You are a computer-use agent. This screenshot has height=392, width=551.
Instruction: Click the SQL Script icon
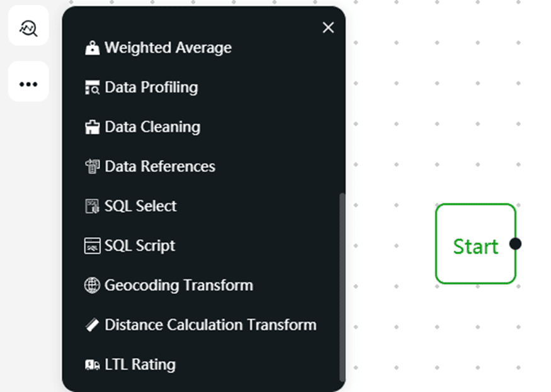(92, 246)
